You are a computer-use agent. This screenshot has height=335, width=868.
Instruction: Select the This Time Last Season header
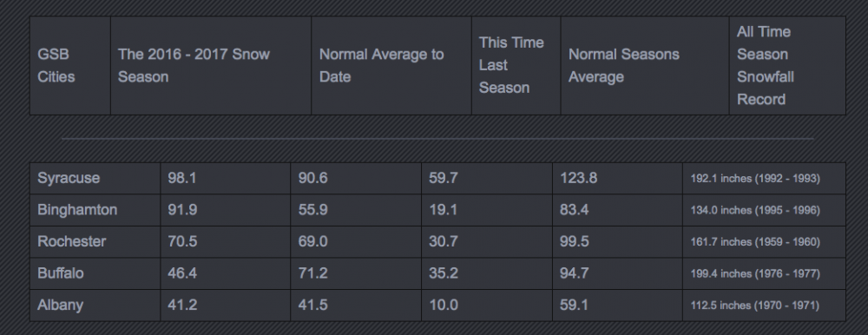(x=516, y=66)
